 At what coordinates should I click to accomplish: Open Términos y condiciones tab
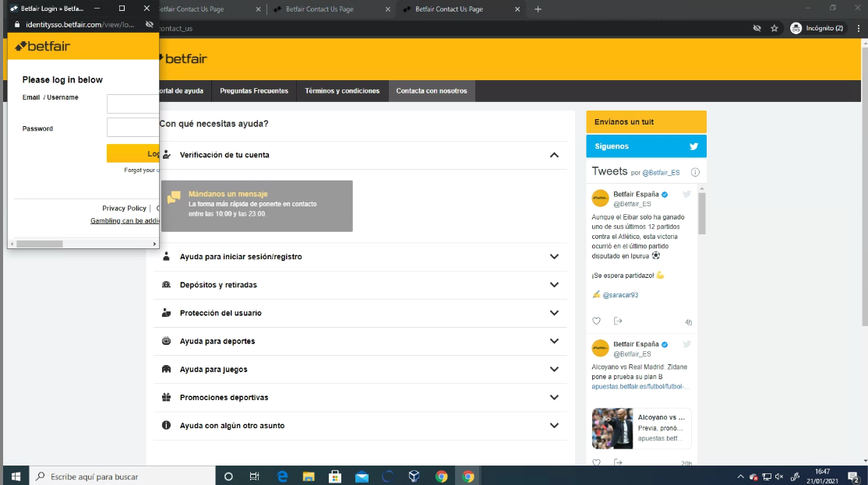[342, 91]
